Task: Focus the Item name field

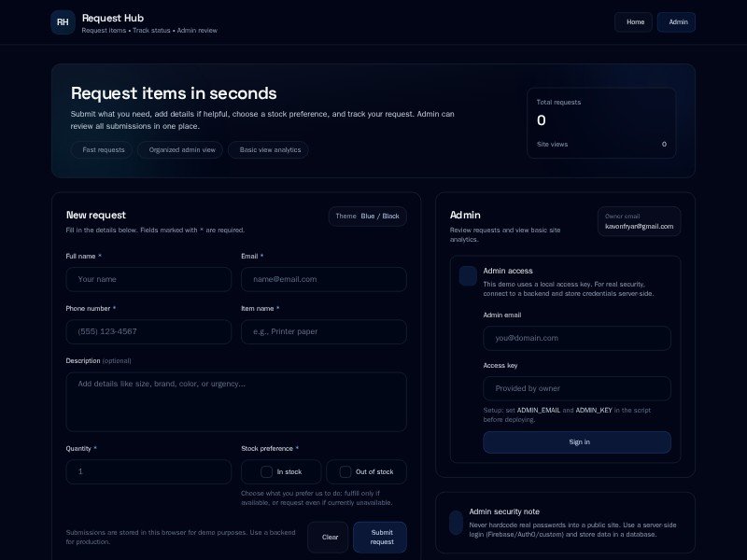Action: tap(323, 331)
